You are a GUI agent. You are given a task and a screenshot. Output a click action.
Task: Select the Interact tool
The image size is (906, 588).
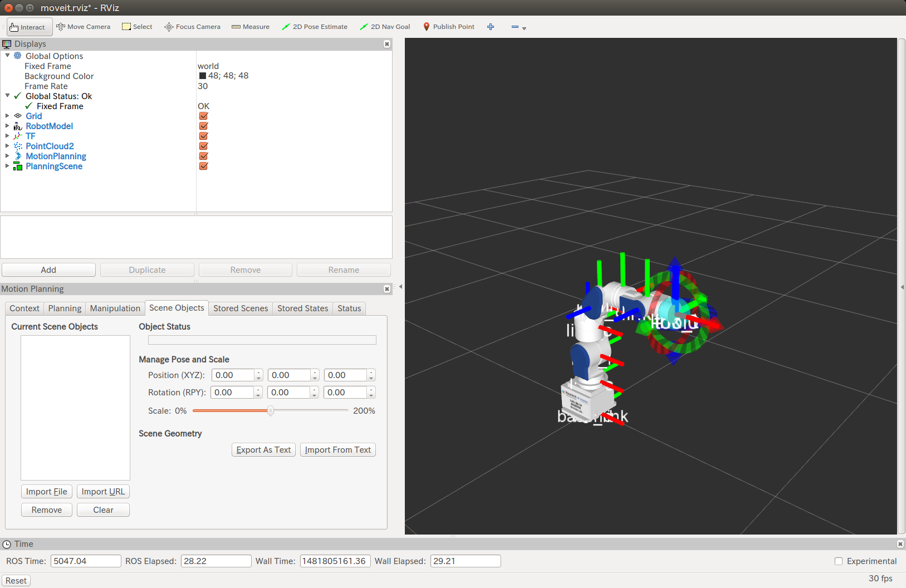(30, 27)
